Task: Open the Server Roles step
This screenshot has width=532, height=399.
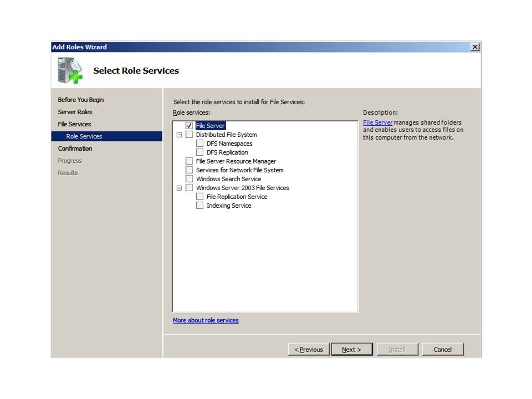Action: [x=75, y=112]
